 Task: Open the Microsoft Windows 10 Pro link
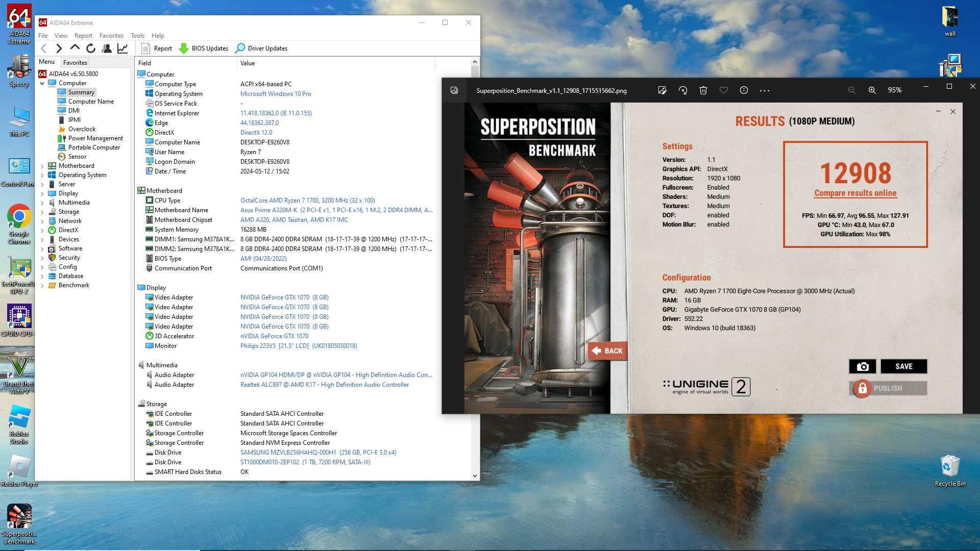tap(276, 94)
